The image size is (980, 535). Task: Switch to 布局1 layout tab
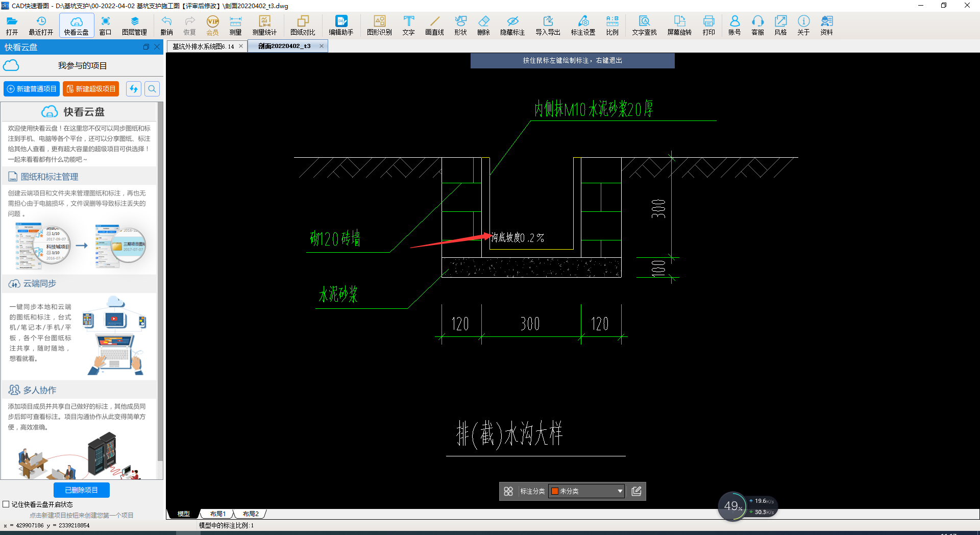[217, 514]
